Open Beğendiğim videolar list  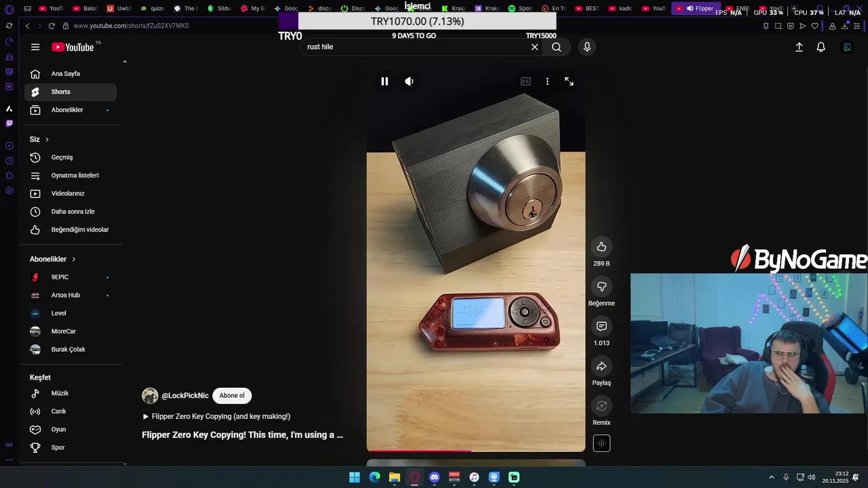point(71,230)
